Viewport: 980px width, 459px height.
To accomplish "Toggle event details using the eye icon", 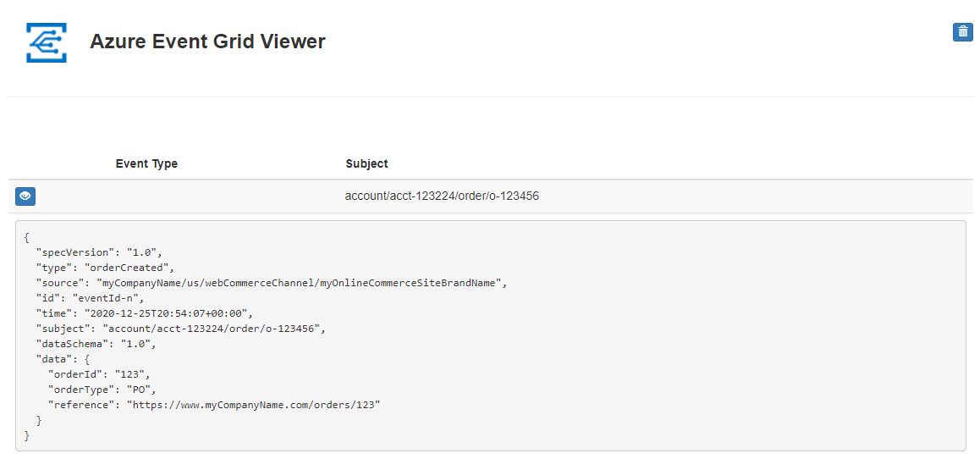I will pos(25,196).
